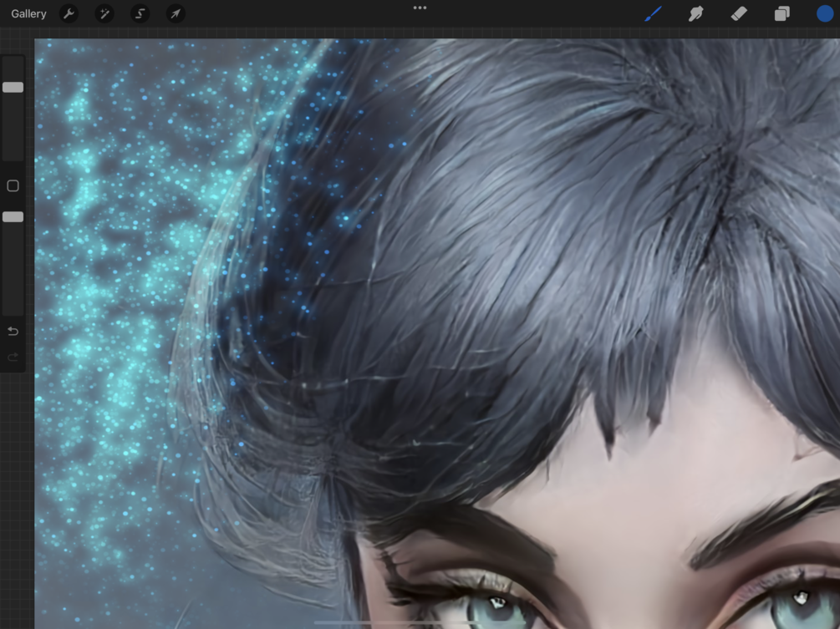Open the Adjustments magic wand menu
Image resolution: width=840 pixels, height=629 pixels.
[x=104, y=13]
